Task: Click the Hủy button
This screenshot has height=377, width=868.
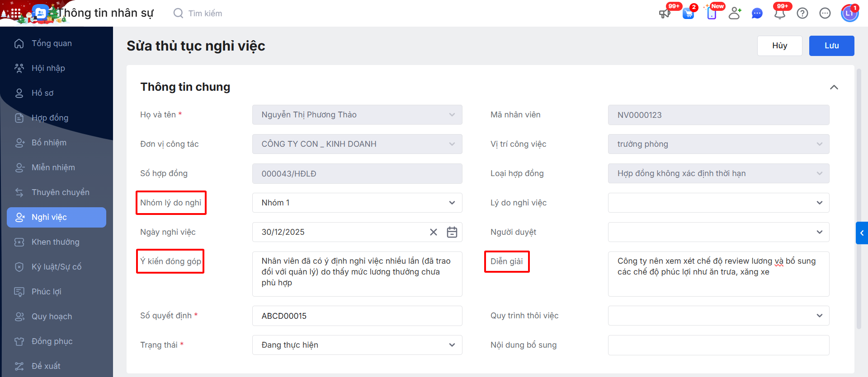Action: pyautogui.click(x=779, y=46)
